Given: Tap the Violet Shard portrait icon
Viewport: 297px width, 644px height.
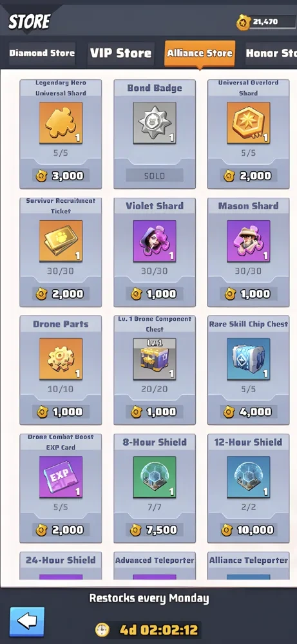Looking at the screenshot, I should tap(155, 241).
